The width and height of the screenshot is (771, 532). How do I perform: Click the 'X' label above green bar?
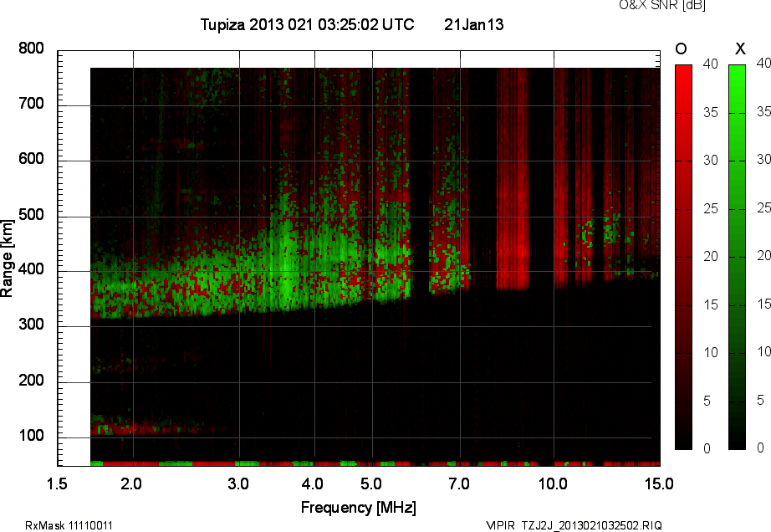(740, 49)
